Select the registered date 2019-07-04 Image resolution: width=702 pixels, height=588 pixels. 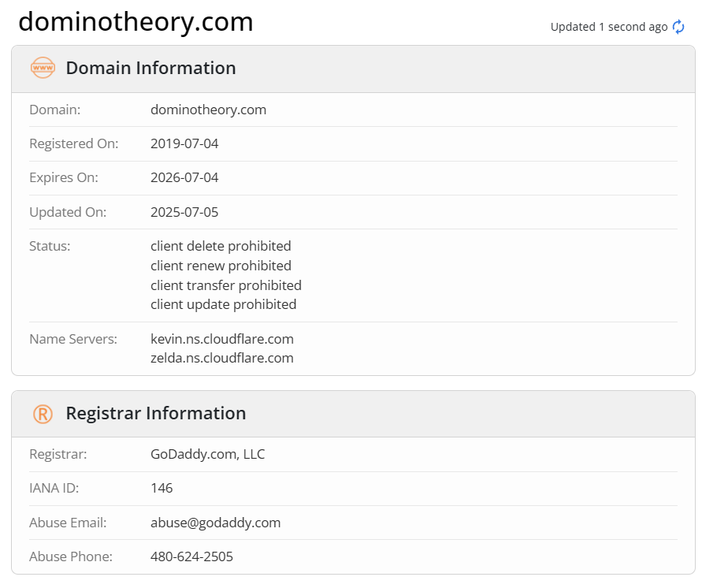click(x=184, y=143)
